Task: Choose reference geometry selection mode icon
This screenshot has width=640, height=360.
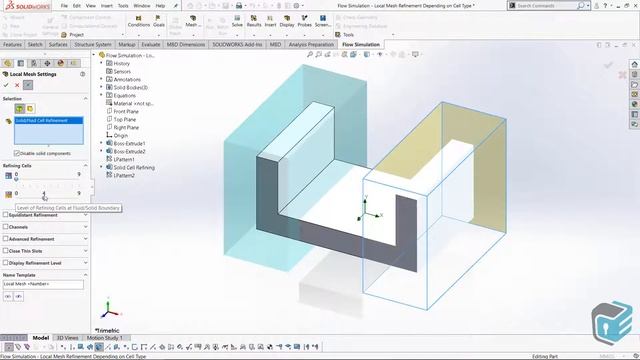Action: pos(19,109)
